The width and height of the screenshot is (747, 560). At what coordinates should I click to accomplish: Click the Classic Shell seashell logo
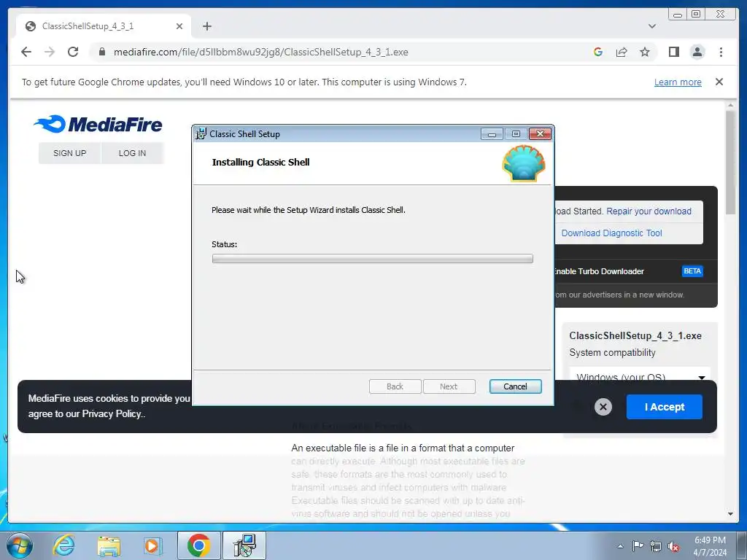[524, 163]
